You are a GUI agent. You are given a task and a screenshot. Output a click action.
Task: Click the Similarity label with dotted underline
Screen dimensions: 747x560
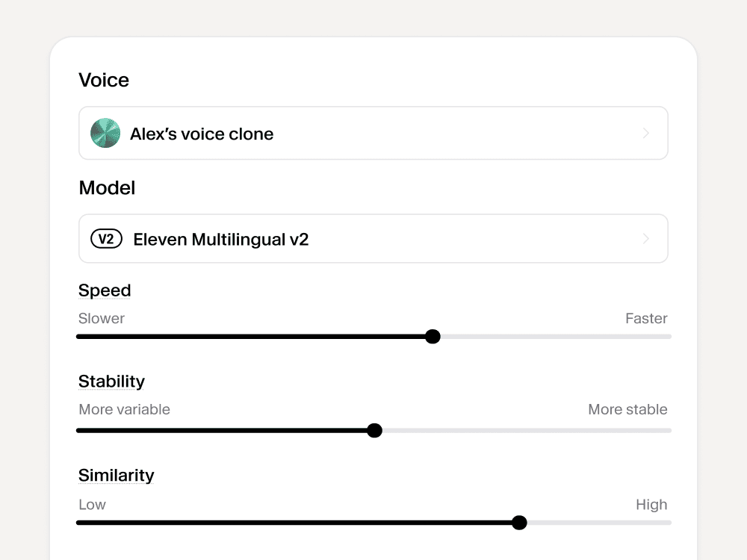click(x=117, y=475)
